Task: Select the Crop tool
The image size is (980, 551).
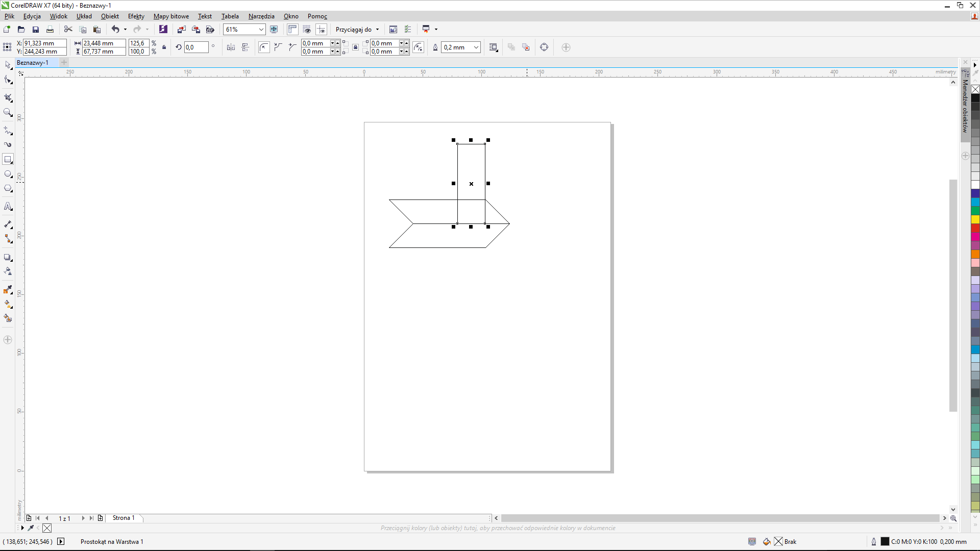Action: 8,97
